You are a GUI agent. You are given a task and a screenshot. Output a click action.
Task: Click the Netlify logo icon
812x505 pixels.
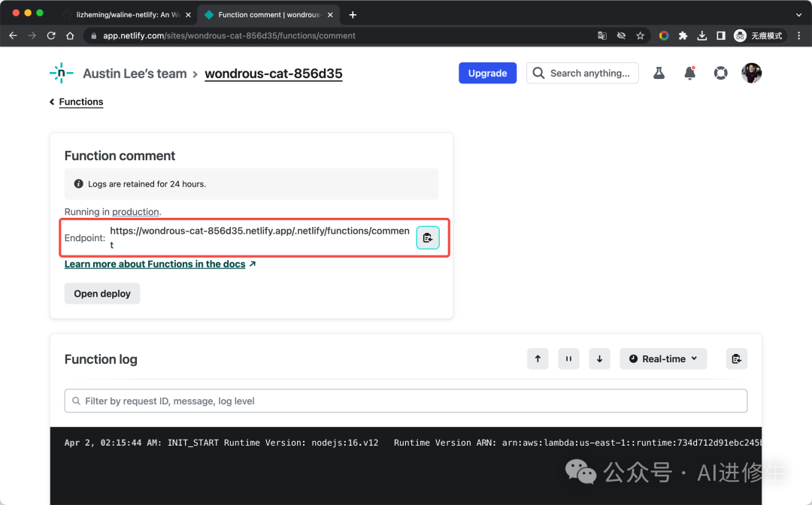point(62,73)
